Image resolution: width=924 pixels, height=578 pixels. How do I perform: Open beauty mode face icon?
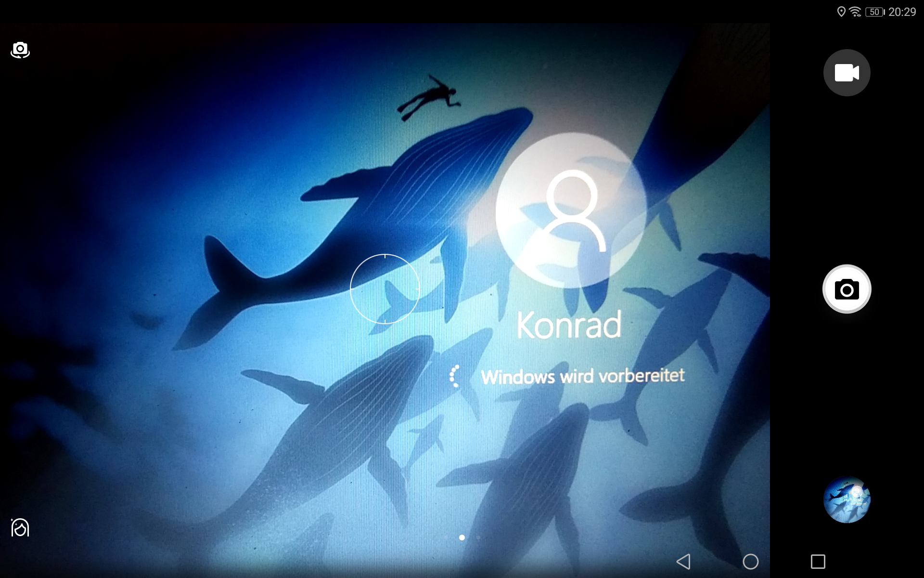pos(20,527)
